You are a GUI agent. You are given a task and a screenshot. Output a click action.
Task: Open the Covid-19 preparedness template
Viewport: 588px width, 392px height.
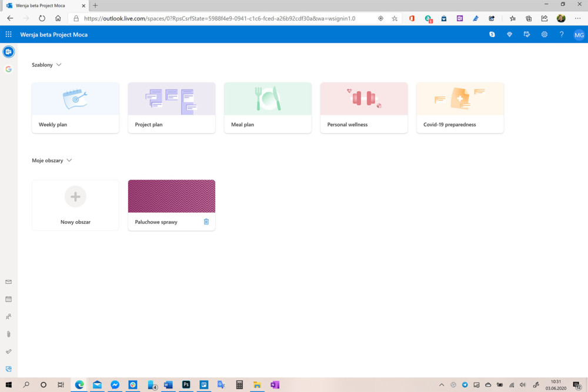coord(460,108)
